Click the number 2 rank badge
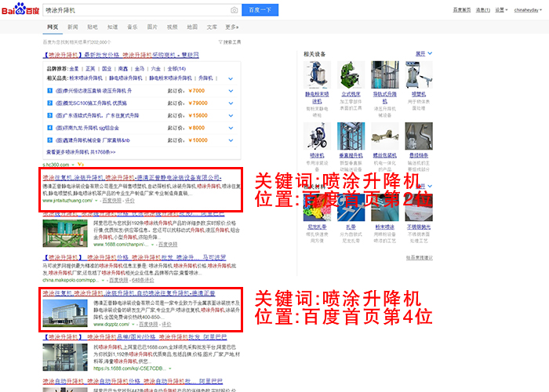The width and height of the screenshot is (549, 392). (x=49, y=103)
